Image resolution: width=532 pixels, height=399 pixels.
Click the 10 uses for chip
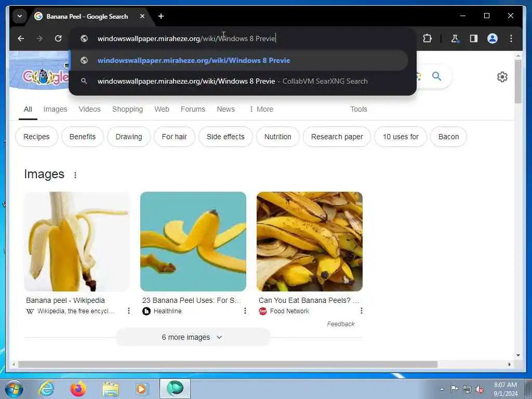click(x=401, y=137)
